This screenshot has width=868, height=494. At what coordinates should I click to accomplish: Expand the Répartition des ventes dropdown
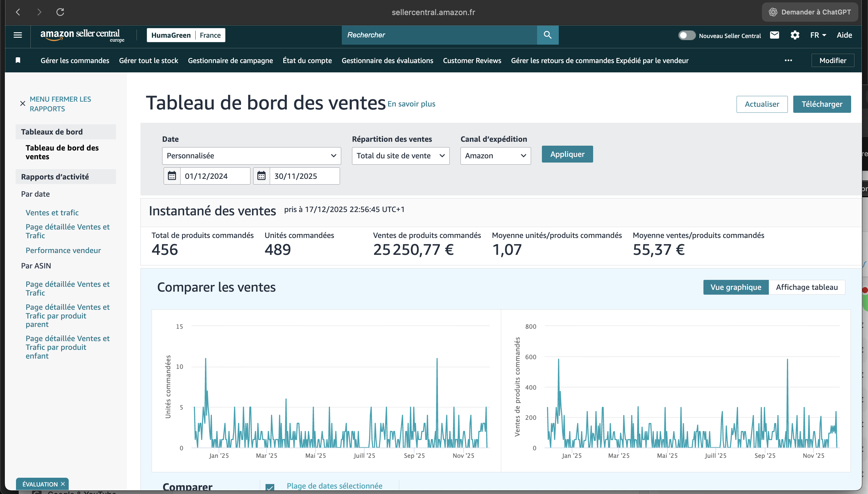[401, 156]
